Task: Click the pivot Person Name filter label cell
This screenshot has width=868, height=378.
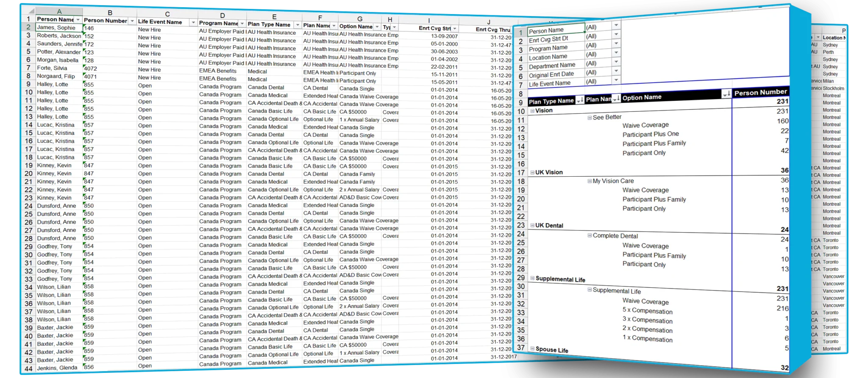Action: (x=555, y=31)
